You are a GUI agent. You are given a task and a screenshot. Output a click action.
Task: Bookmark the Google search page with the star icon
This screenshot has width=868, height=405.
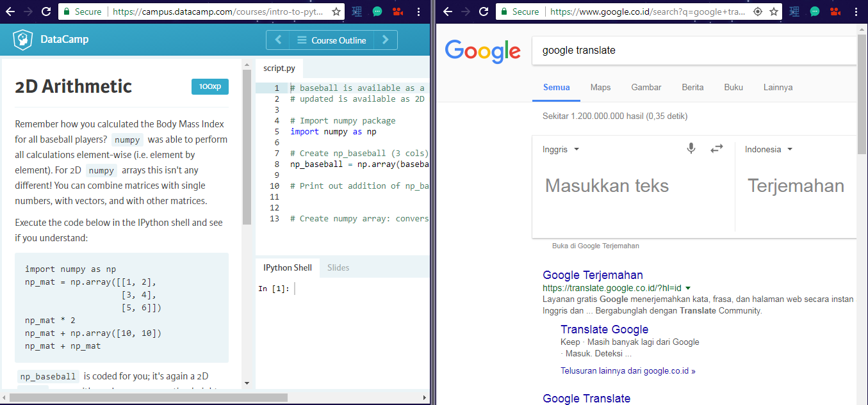[774, 12]
